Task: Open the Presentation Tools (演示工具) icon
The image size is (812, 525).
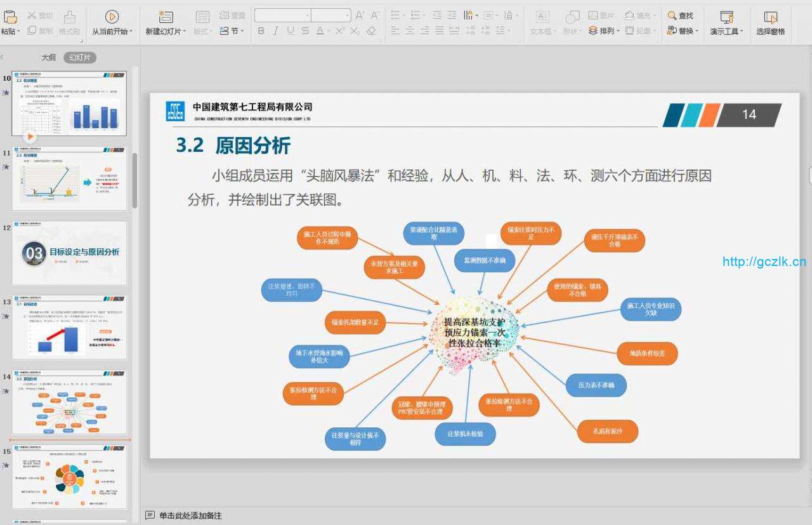Action: [726, 18]
